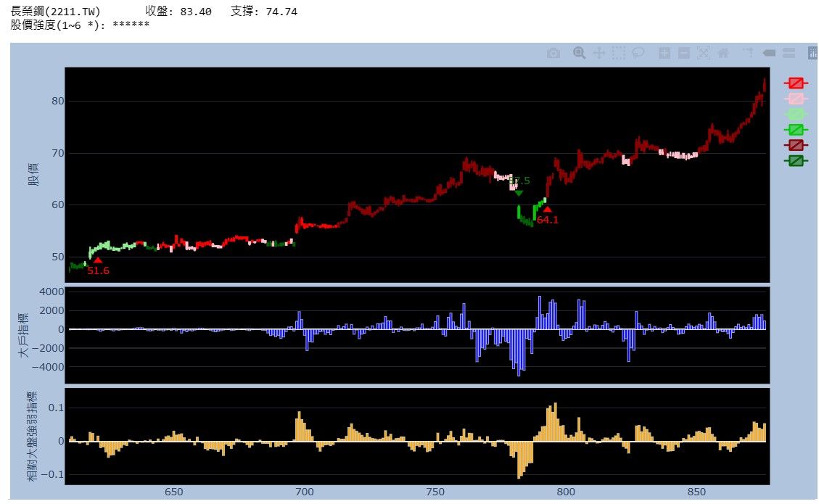Click the 51.6 red triangle marker

(98, 260)
